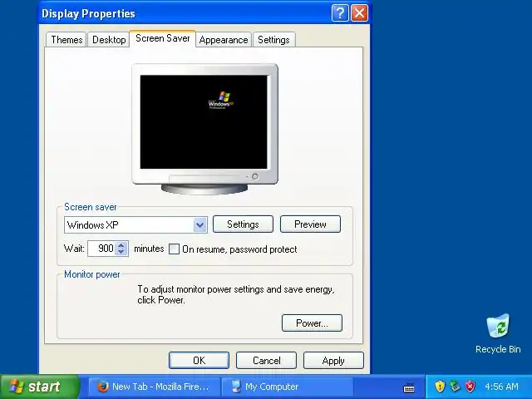The height and width of the screenshot is (399, 532).
Task: Click the Windows logo on Start button
Action: click(17, 387)
